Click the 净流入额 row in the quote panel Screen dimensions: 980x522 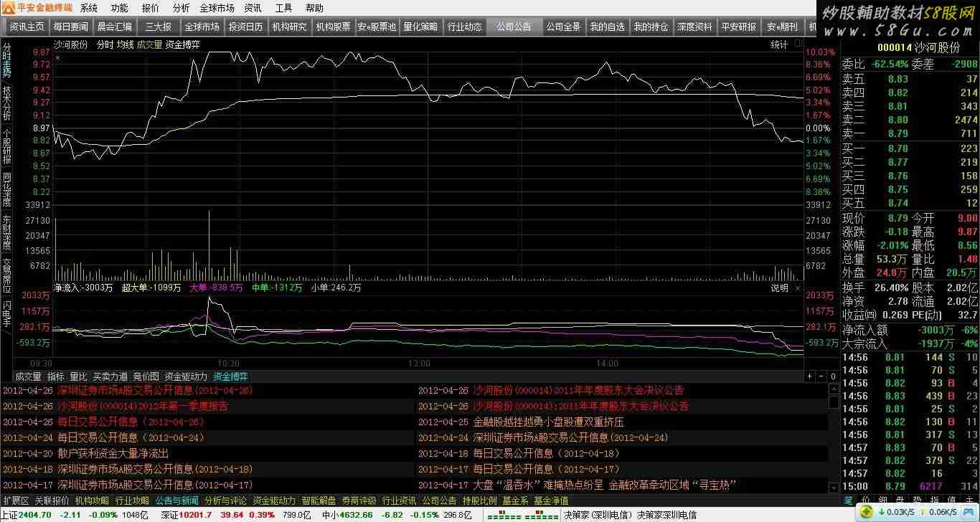click(x=910, y=331)
